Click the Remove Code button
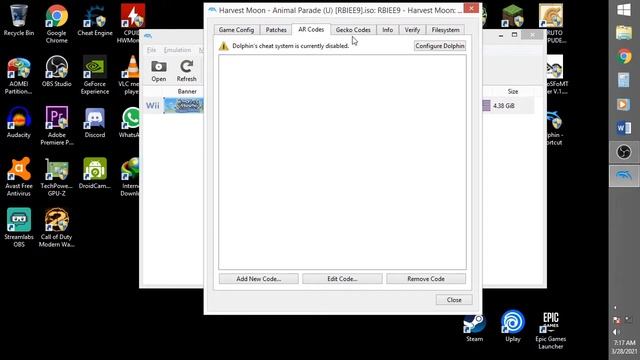Viewport: 640px width, 360px height. pyautogui.click(x=426, y=279)
